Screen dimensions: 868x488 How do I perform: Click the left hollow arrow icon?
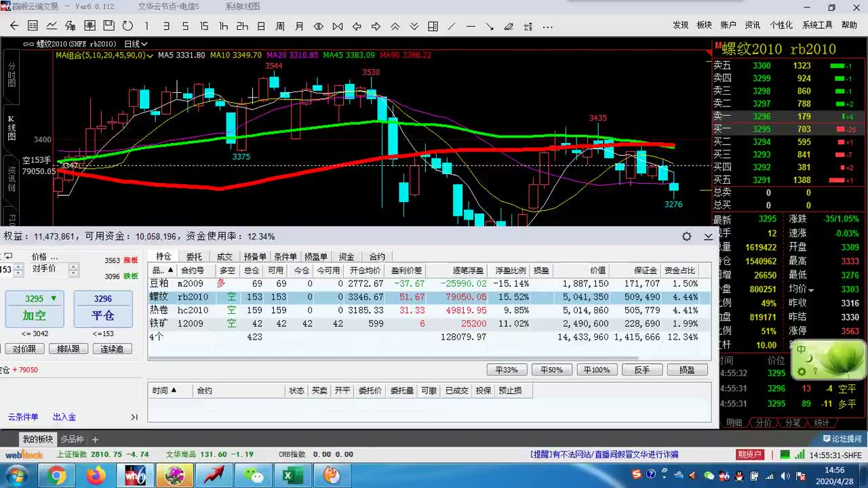357,26
